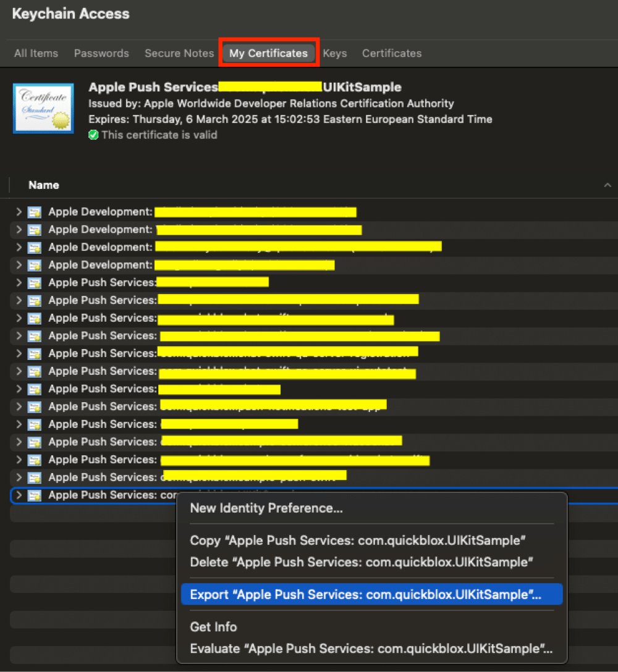Click certificate icon of first Apple Development row

(35, 212)
